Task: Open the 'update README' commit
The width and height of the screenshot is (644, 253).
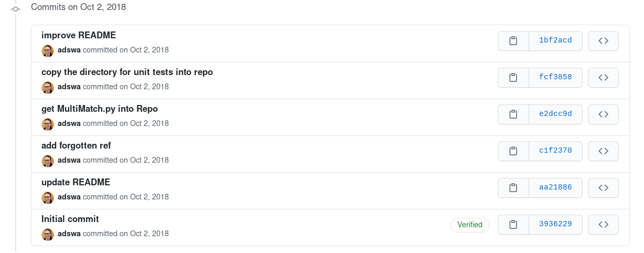Action: (76, 183)
